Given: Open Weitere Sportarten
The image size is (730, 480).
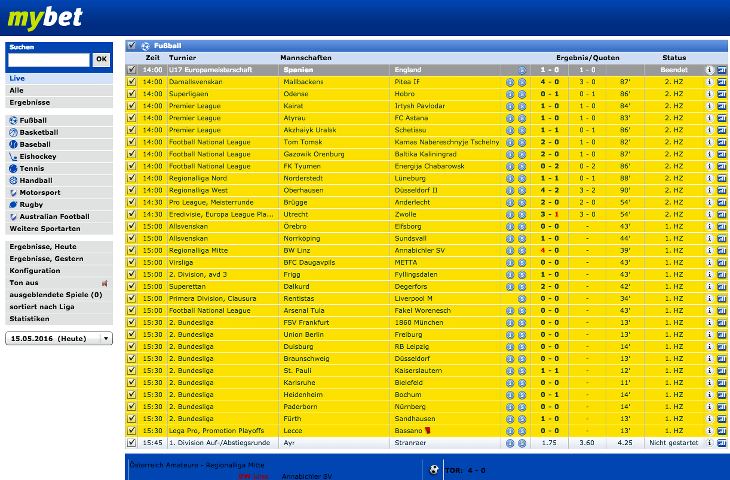Looking at the screenshot, I should click(59, 229).
